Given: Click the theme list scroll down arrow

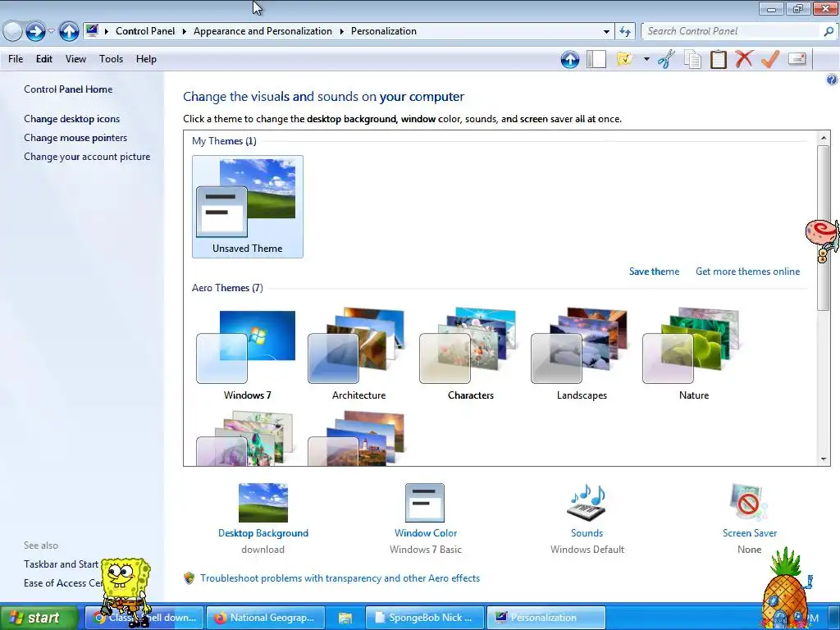Looking at the screenshot, I should [824, 459].
